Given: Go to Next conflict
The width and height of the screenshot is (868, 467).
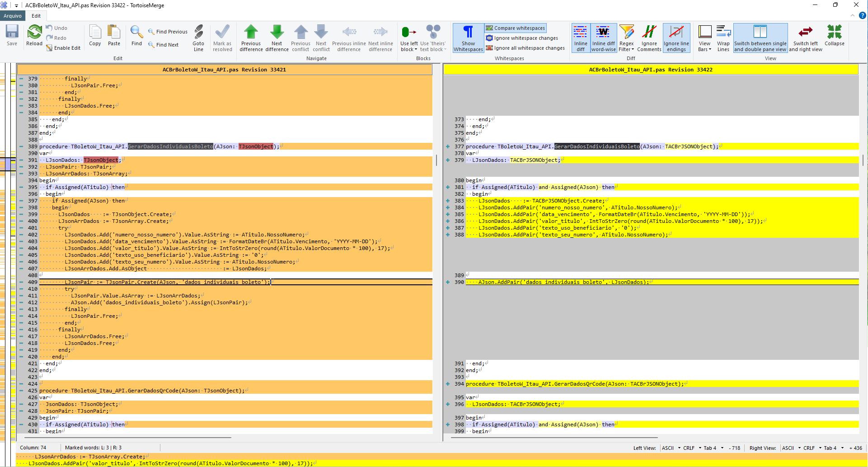Looking at the screenshot, I should point(321,38).
